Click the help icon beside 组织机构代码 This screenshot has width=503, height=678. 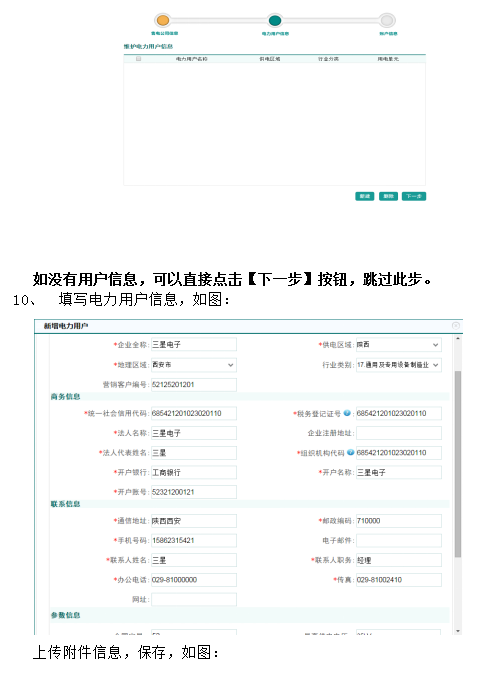pos(350,452)
